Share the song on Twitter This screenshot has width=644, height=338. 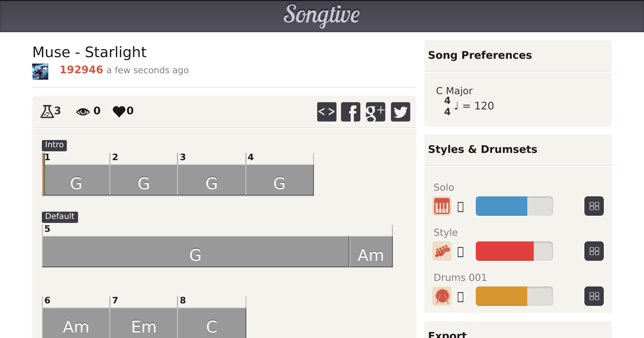tap(400, 111)
